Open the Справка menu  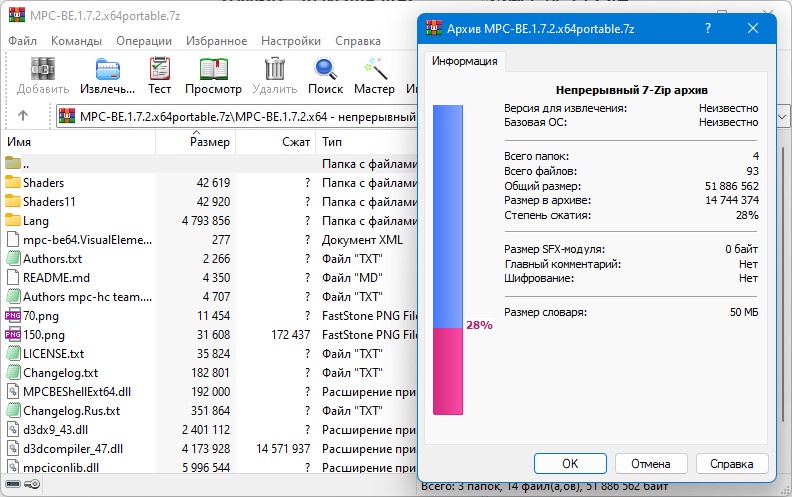tap(358, 41)
